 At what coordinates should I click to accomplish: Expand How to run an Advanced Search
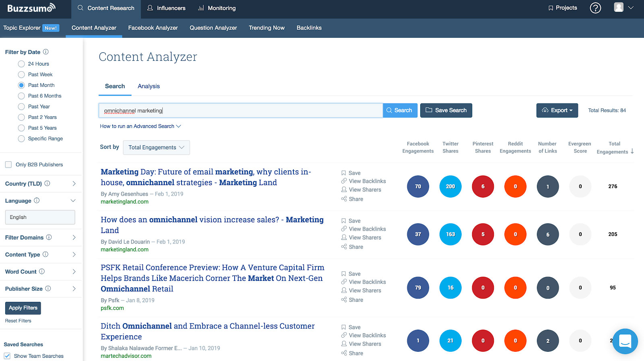(x=140, y=126)
